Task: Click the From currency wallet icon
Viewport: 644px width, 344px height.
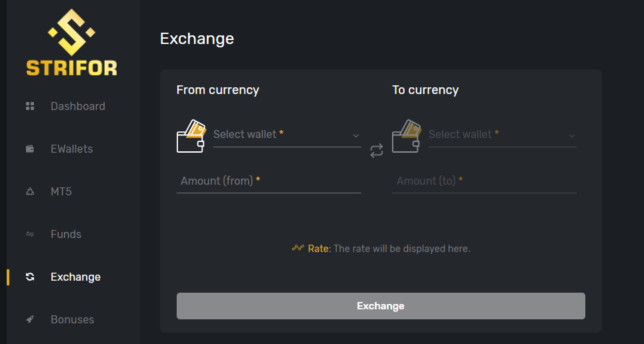Action: point(191,136)
